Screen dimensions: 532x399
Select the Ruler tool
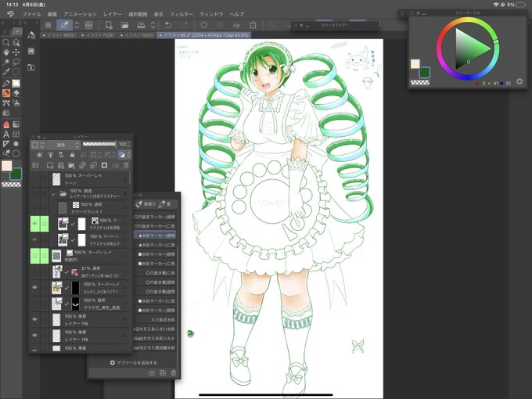(x=6, y=144)
